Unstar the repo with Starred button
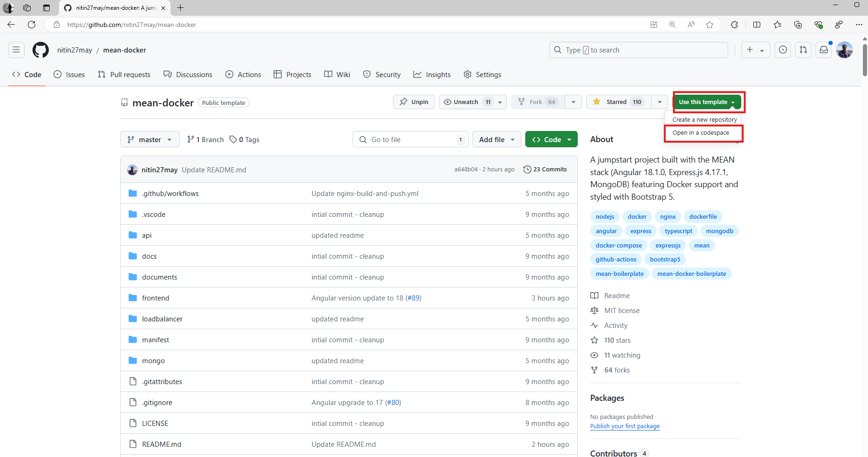Image resolution: width=868 pixels, height=457 pixels. (619, 102)
